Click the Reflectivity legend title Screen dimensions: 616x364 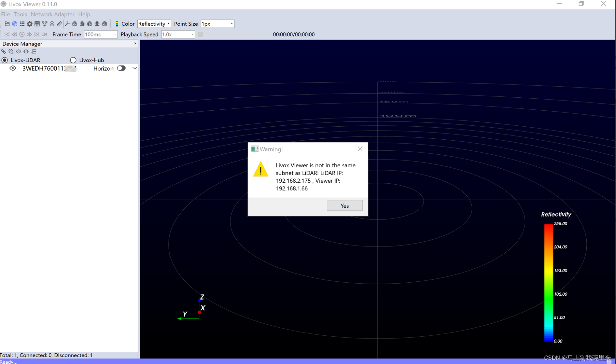pyautogui.click(x=556, y=214)
